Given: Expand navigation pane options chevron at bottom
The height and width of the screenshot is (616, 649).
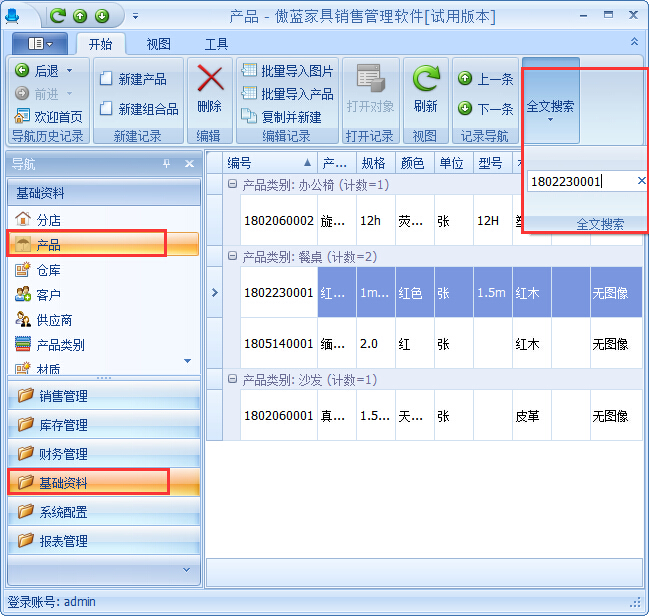Looking at the screenshot, I should 187,570.
